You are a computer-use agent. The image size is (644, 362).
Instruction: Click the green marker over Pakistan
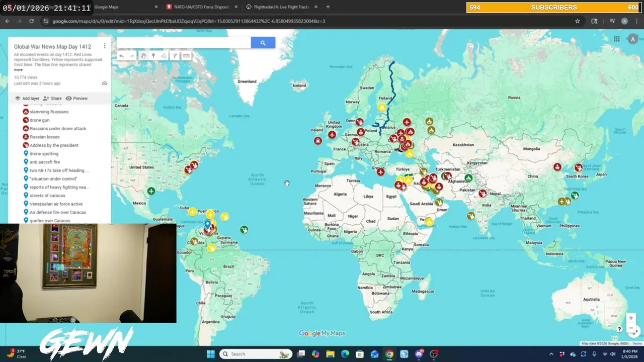click(468, 178)
